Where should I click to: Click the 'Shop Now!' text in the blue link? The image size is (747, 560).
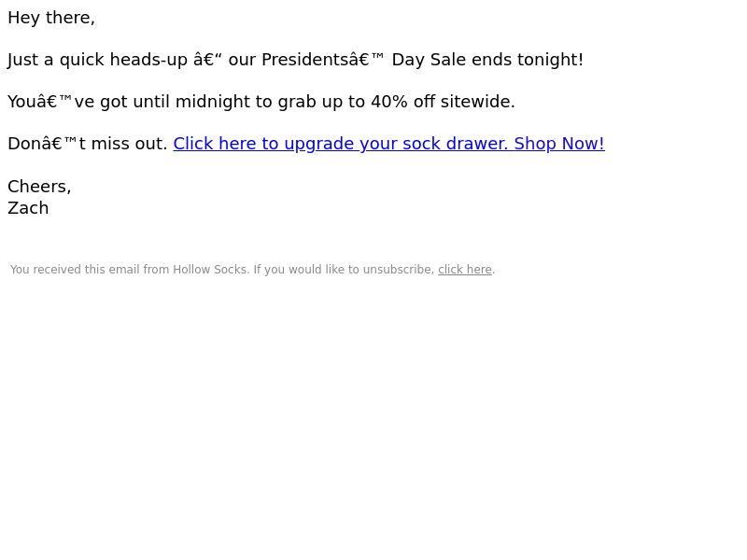tap(559, 144)
